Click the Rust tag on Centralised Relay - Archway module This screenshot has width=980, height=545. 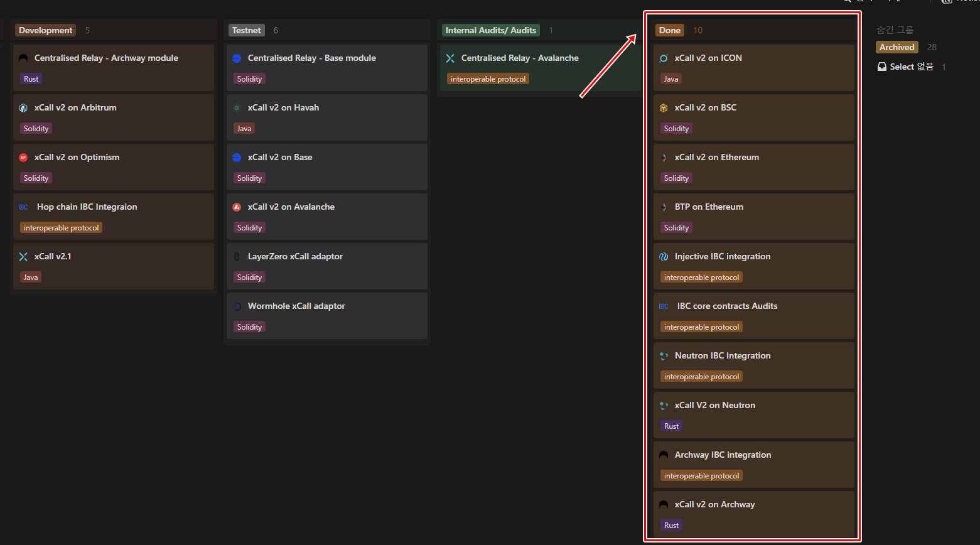point(31,79)
